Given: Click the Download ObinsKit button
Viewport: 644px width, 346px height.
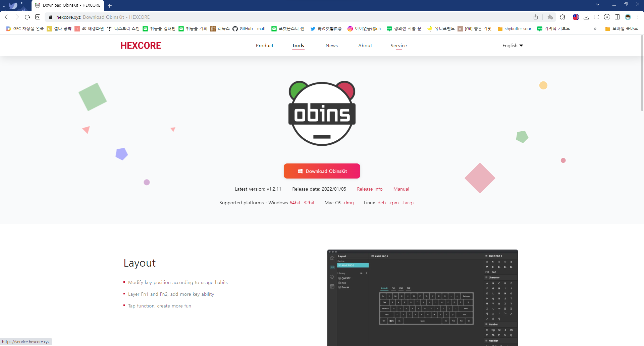Looking at the screenshot, I should (x=322, y=171).
